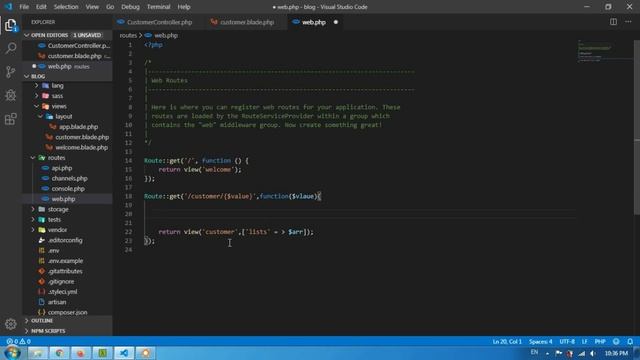
Task: Change language mode PHP
Action: click(600, 341)
